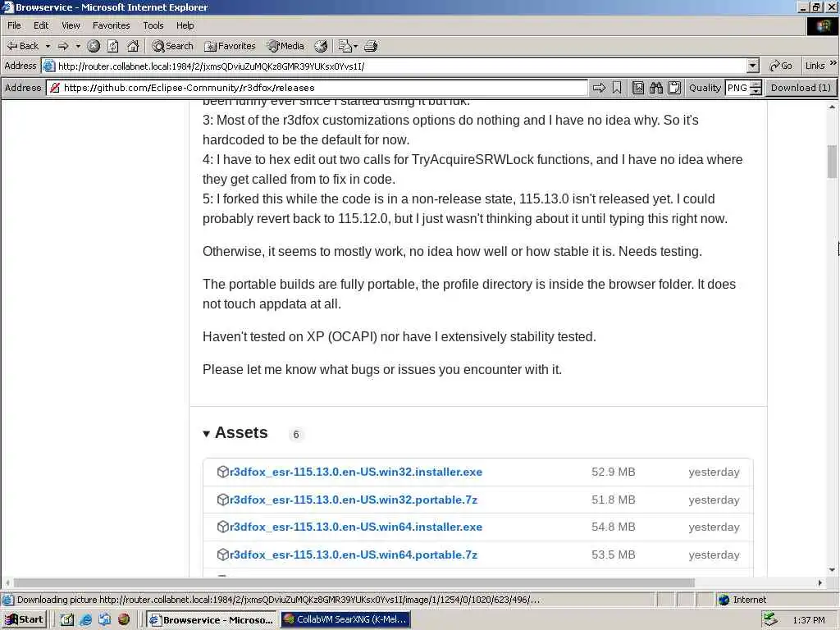840x630 pixels.
Task: Click the safely remove hardware tray icon
Action: [769, 619]
